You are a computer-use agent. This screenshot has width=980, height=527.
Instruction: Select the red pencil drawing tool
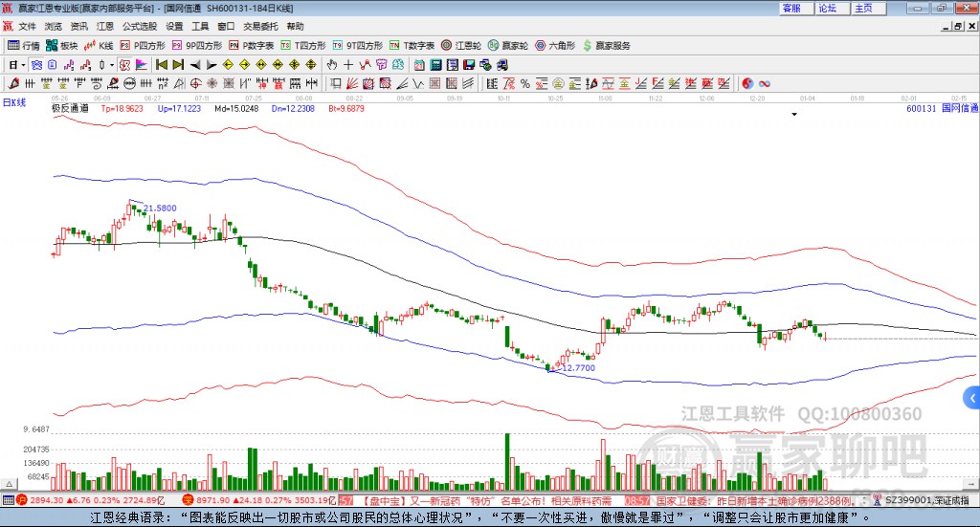point(12,83)
